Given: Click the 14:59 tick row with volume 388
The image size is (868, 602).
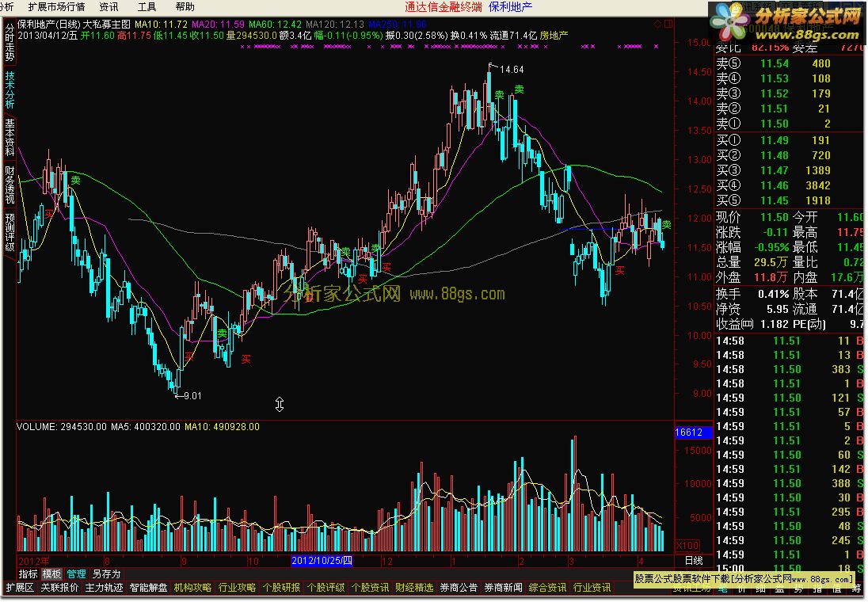Looking at the screenshot, I should tap(790, 483).
